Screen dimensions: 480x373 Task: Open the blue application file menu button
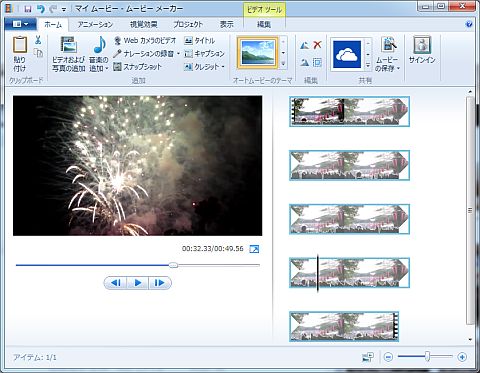pos(20,24)
